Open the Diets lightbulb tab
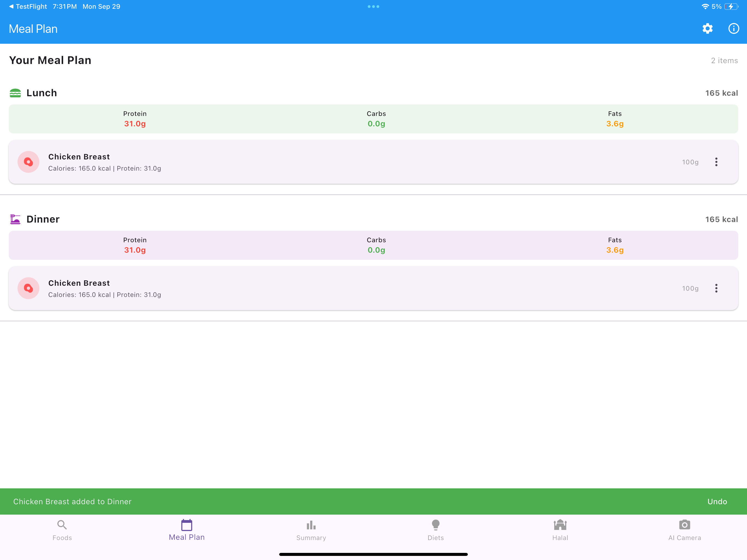The height and width of the screenshot is (560, 747). click(x=436, y=530)
